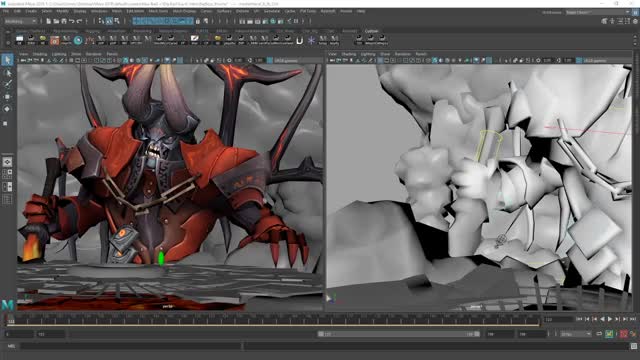Open animation preferences icon near timeline
The height and width of the screenshot is (360, 640).
click(633, 334)
